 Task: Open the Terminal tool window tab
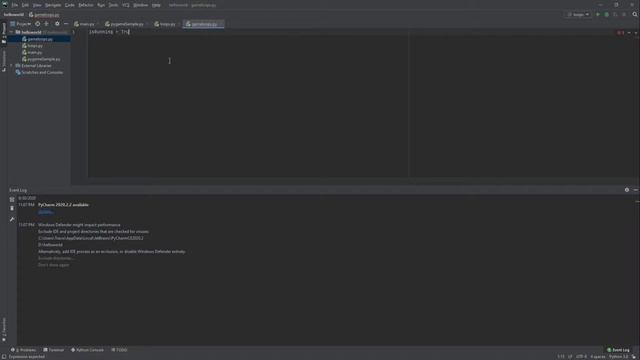53,350
